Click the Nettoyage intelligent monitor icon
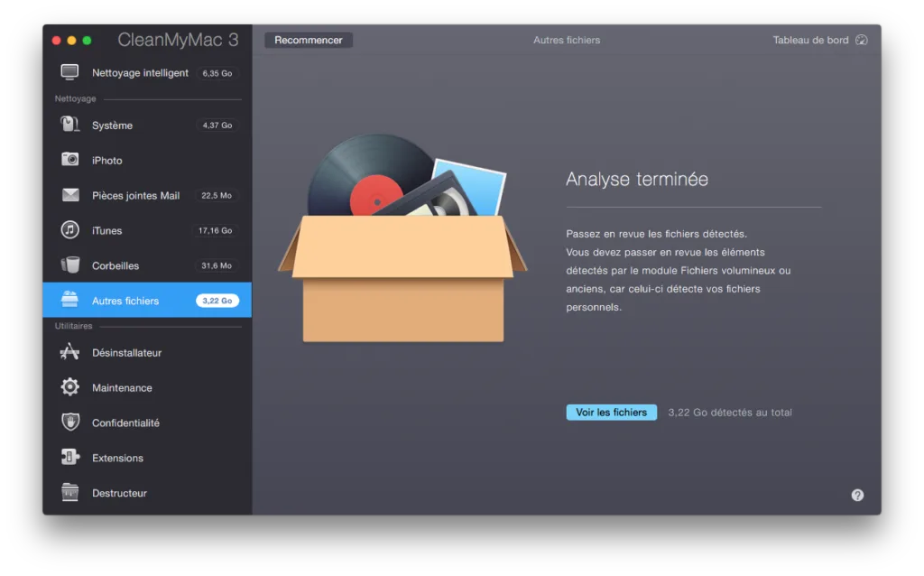Image resolution: width=924 pixels, height=576 pixels. [x=69, y=72]
